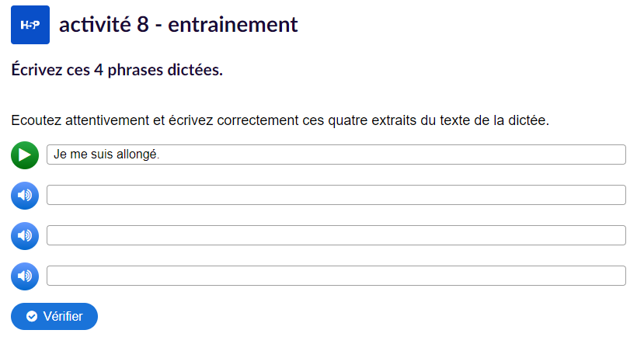
Task: Play the third sentence's speaker button
Action: pyautogui.click(x=25, y=236)
